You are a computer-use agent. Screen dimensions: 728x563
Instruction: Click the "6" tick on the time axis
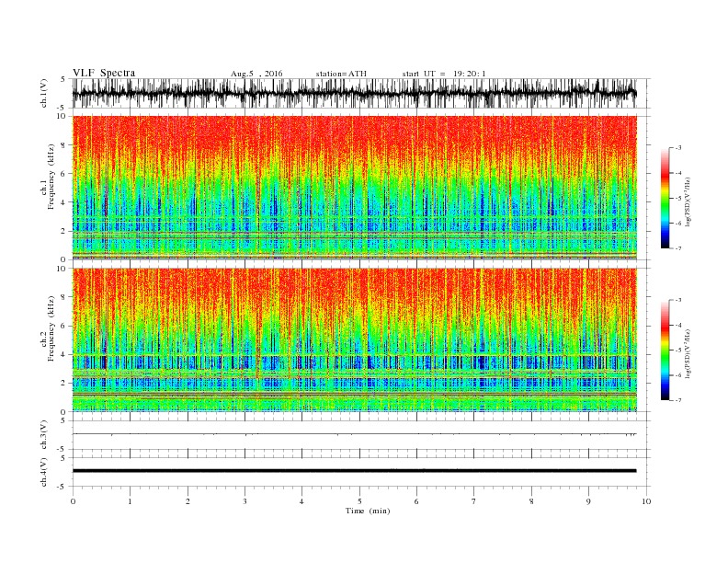tap(416, 501)
